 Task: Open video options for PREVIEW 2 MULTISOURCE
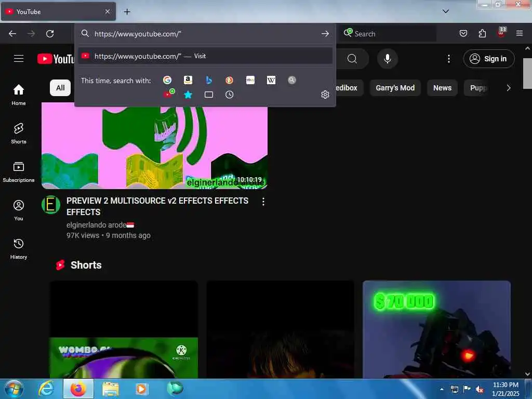pyautogui.click(x=263, y=202)
